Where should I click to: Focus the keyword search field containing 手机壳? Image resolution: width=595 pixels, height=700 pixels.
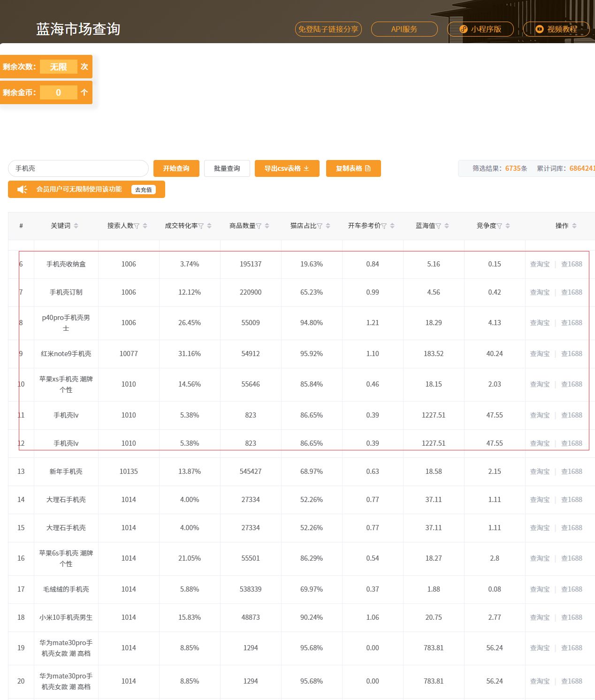pos(78,168)
